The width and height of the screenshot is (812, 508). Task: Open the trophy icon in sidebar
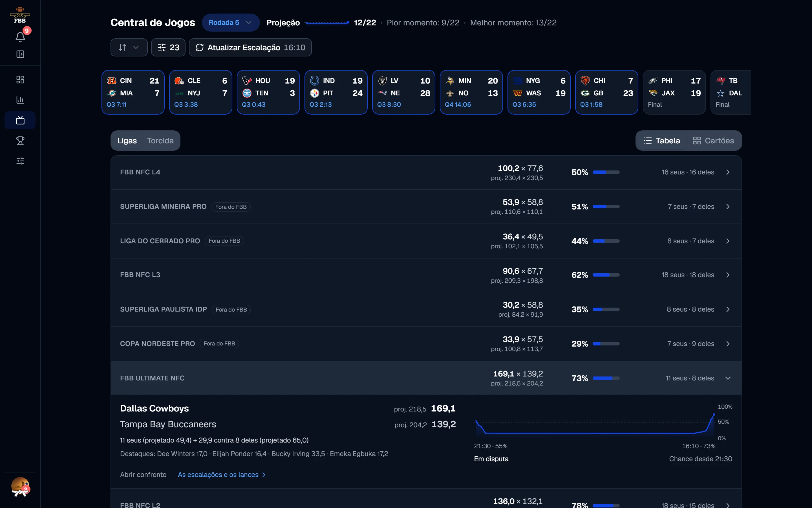(x=20, y=141)
